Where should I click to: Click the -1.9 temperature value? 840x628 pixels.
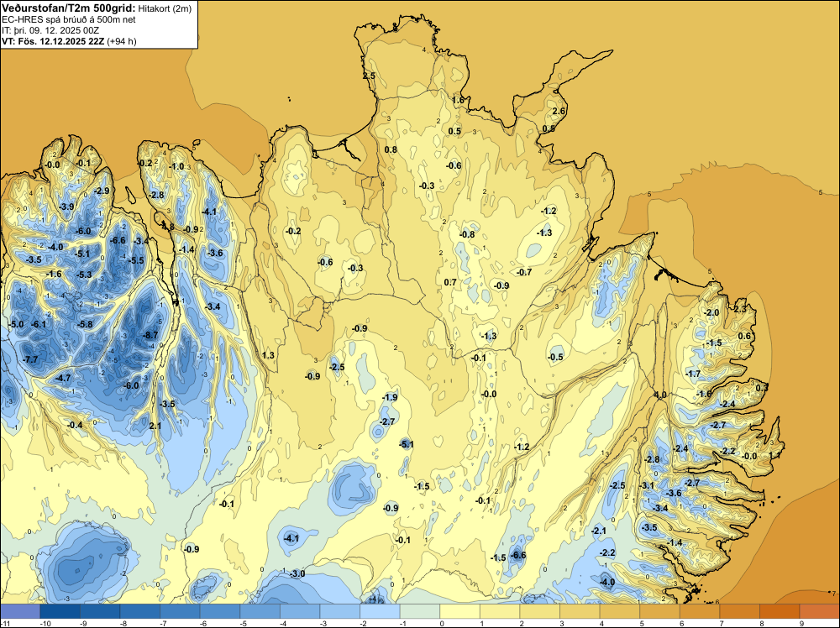[x=390, y=397]
